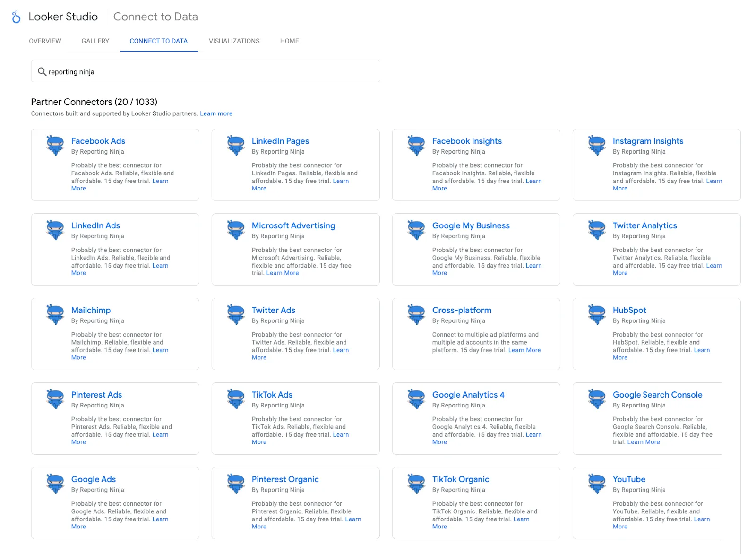The image size is (756, 554).
Task: Click the ninja icon on Cross-platform card
Action: 416,315
